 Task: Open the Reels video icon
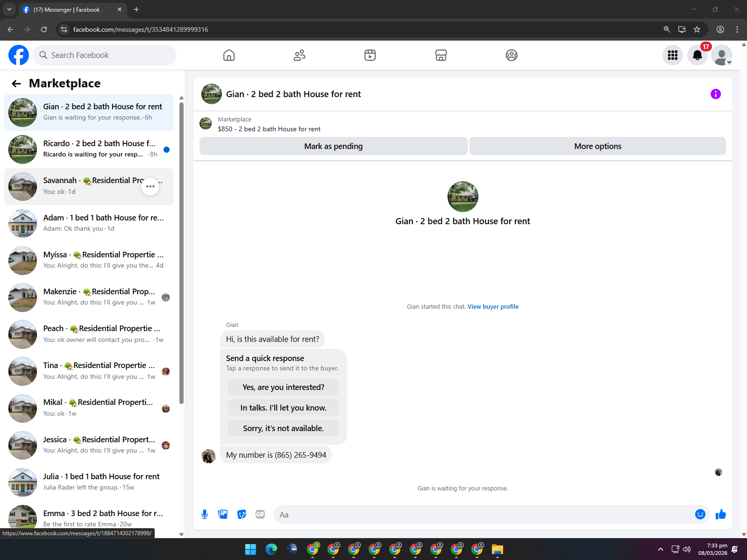pyautogui.click(x=370, y=55)
